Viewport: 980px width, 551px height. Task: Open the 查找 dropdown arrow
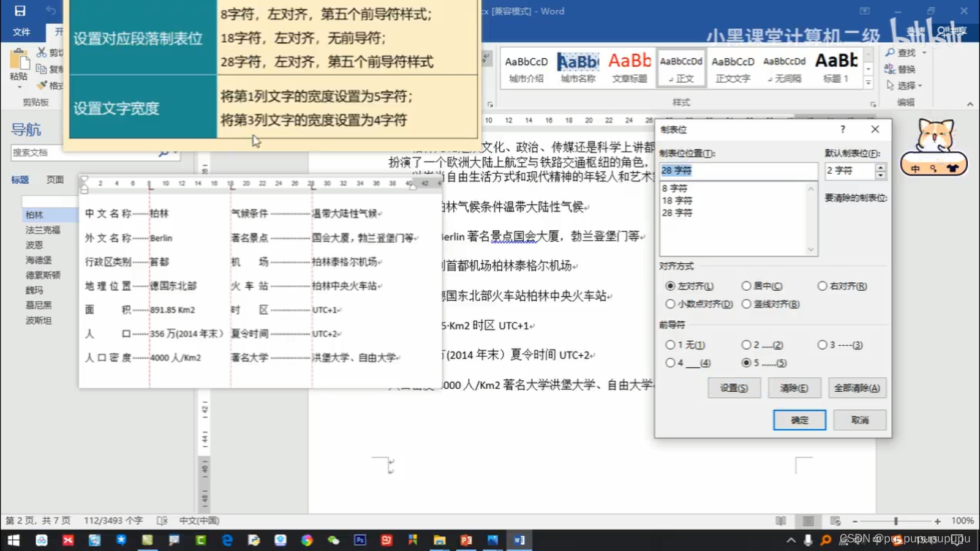pos(925,53)
